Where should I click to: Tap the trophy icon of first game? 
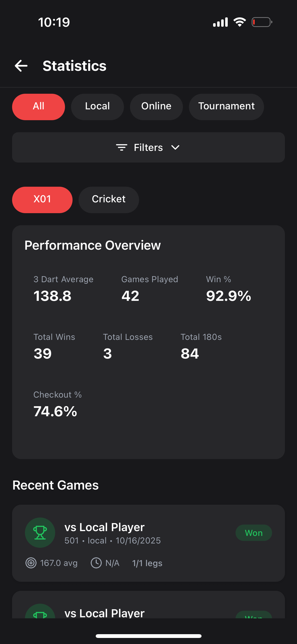pyautogui.click(x=40, y=533)
